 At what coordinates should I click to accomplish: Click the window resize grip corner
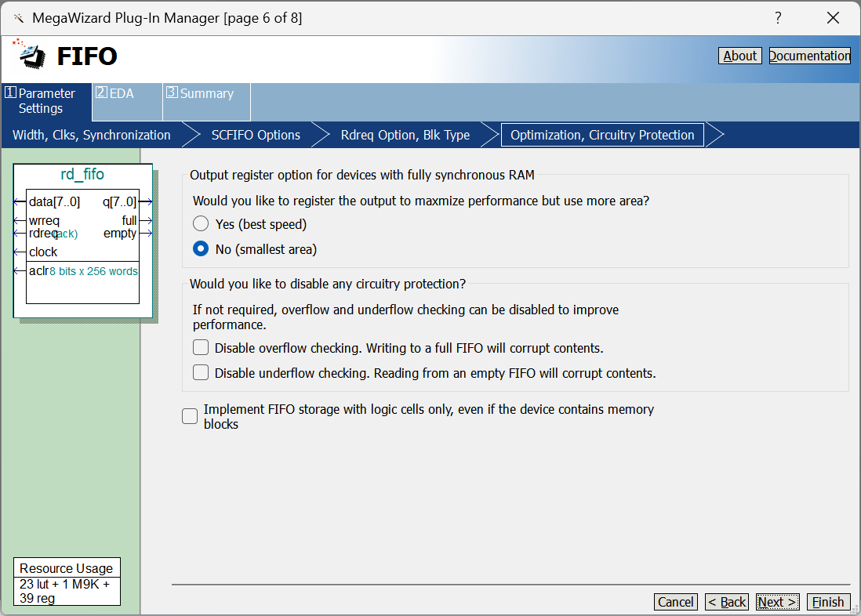855,610
